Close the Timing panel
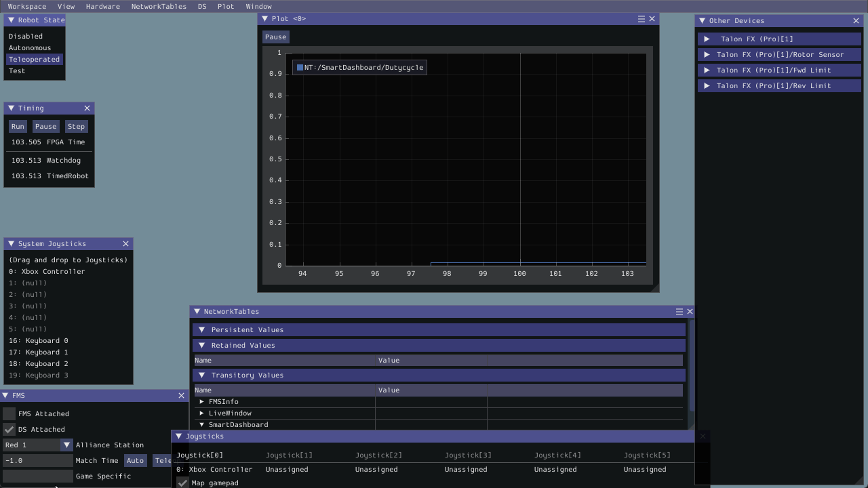Screen dimensions: 868x488 (87, 108)
